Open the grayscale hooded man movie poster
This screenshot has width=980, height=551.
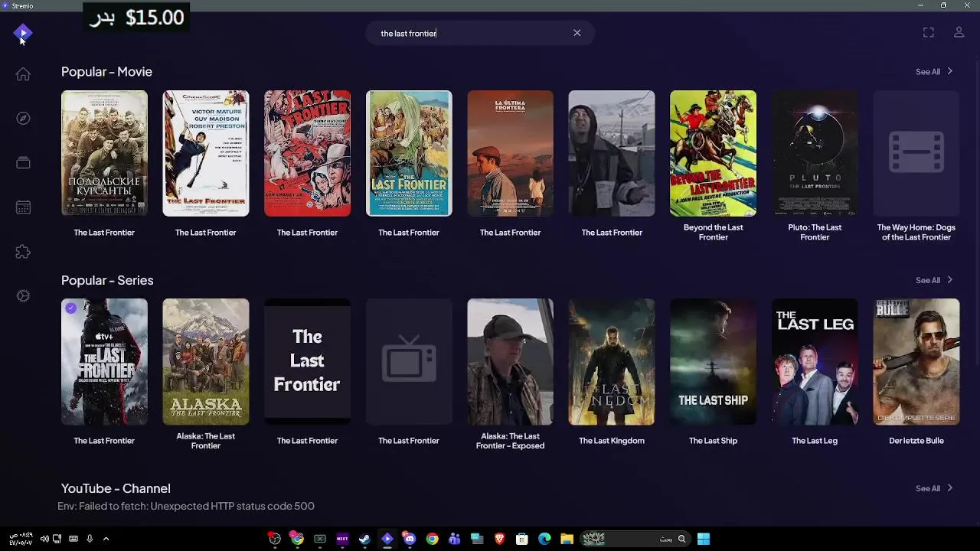(612, 153)
